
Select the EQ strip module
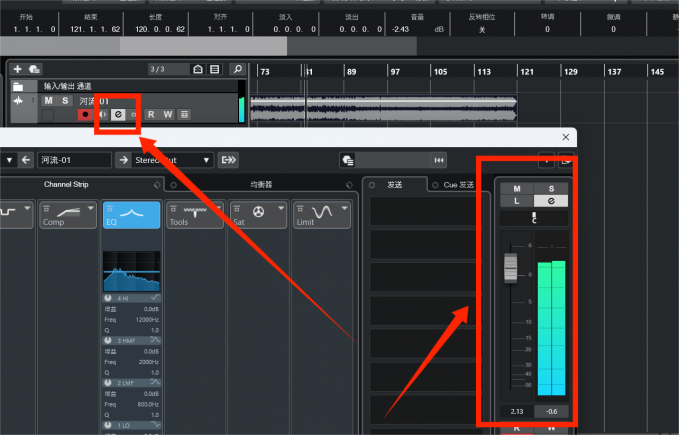click(131, 215)
